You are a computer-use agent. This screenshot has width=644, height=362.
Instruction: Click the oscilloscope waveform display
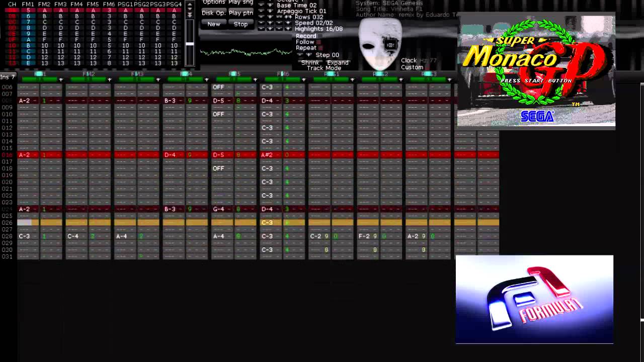click(x=246, y=52)
